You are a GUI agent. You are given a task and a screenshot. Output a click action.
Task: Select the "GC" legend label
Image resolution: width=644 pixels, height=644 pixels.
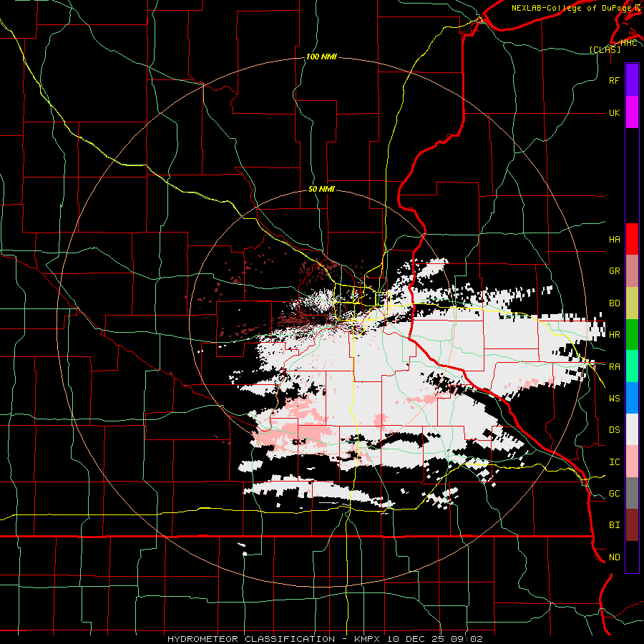click(x=614, y=494)
